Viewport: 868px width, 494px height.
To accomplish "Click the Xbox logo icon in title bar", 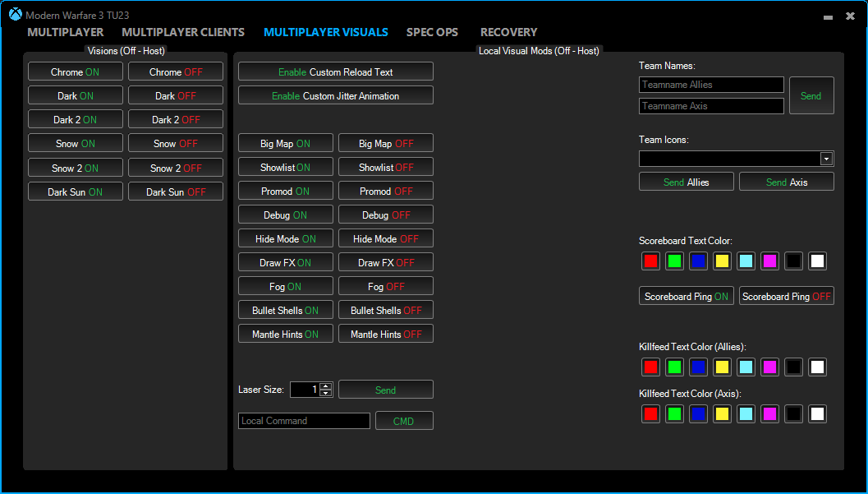I will (x=15, y=14).
